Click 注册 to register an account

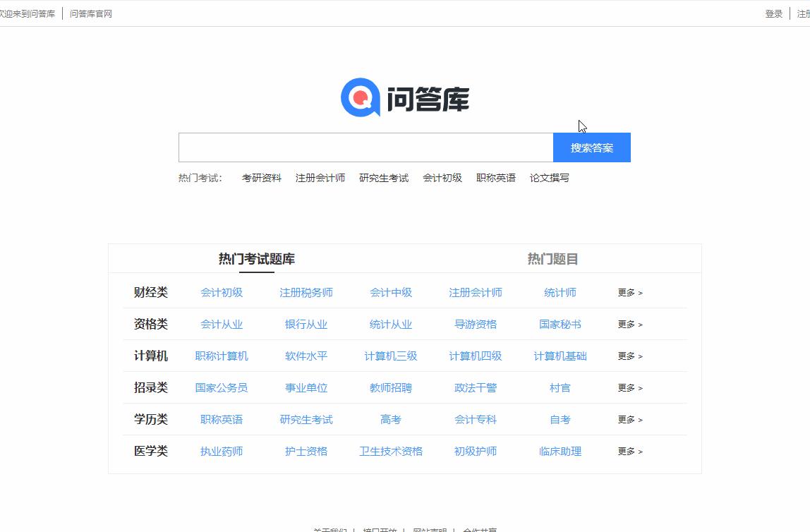(x=805, y=13)
